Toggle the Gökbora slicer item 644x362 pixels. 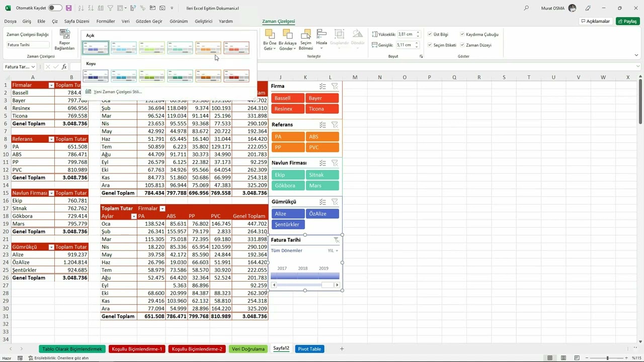click(288, 186)
